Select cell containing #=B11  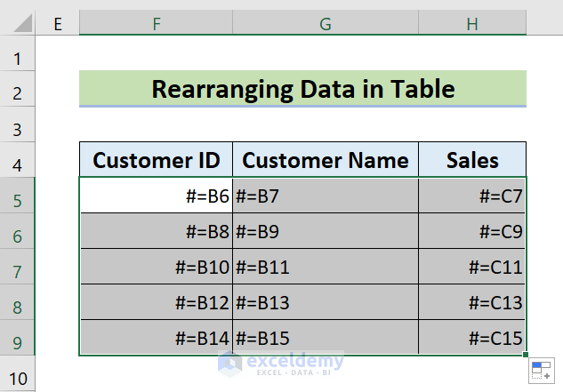click(x=326, y=267)
